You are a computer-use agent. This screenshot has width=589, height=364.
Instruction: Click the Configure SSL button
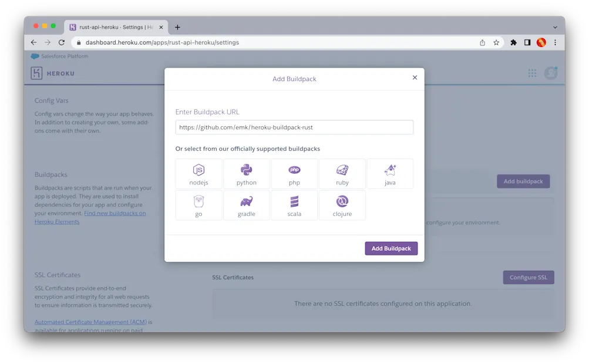[528, 277]
